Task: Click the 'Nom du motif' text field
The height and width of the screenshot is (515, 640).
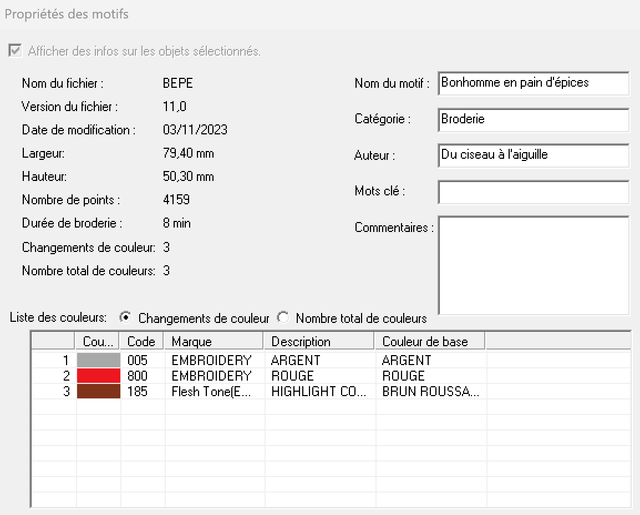Action: coord(533,83)
